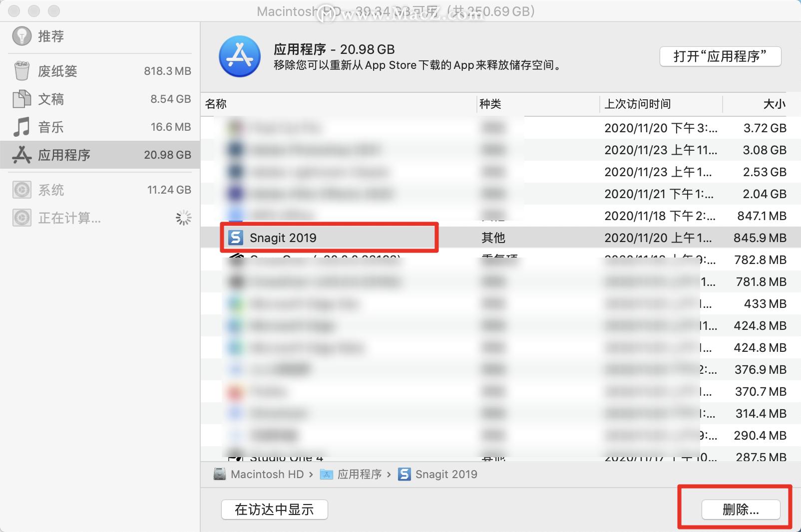Image resolution: width=801 pixels, height=532 pixels.
Task: Click the App Store icon beside 应用程序 in sidebar
Action: click(x=21, y=155)
